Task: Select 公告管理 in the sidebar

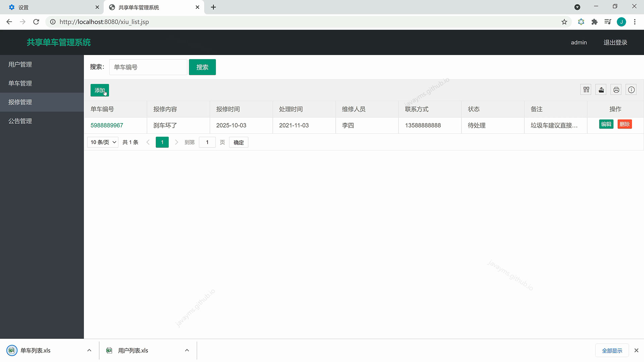Action: (x=19, y=121)
